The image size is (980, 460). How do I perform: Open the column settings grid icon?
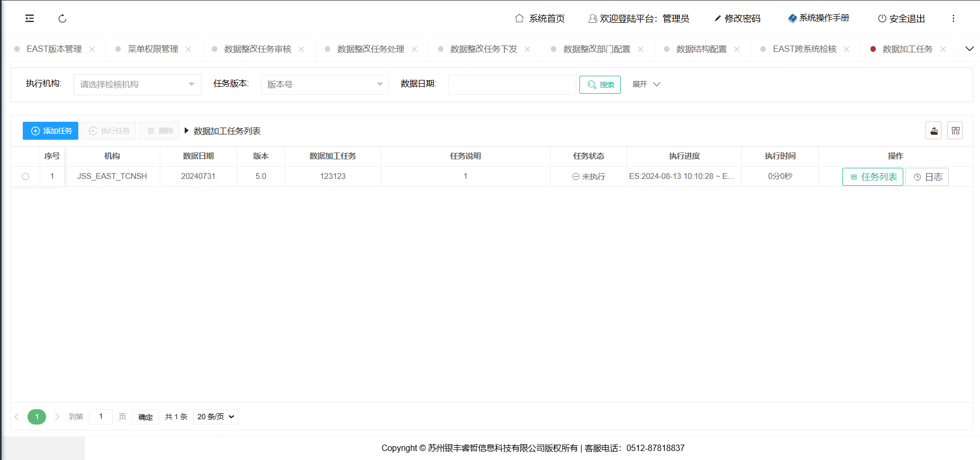point(955,131)
